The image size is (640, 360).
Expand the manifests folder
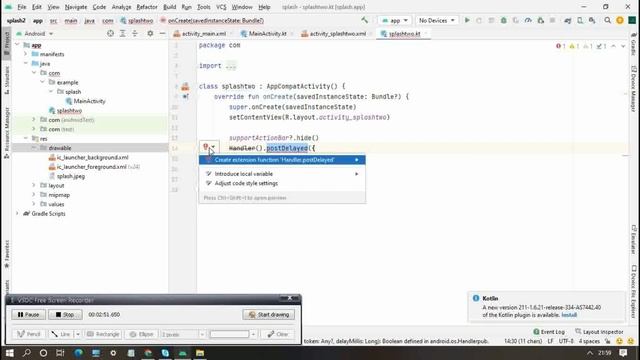point(25,54)
